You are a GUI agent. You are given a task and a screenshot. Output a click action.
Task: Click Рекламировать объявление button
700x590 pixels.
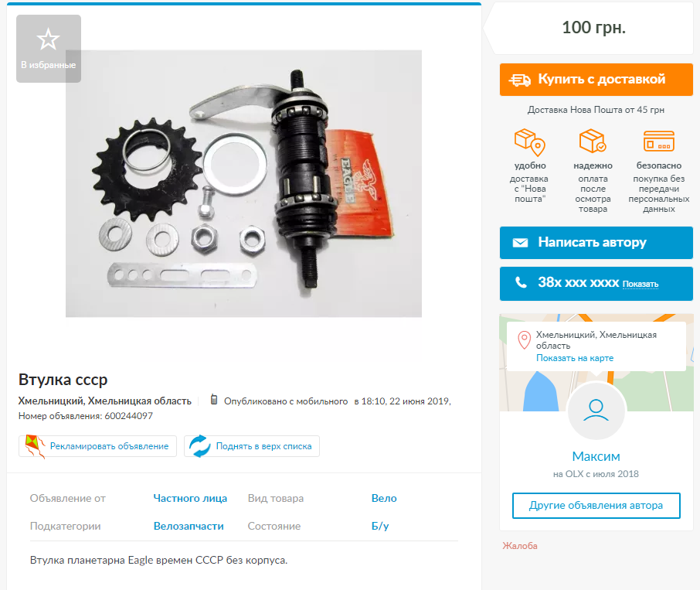98,446
